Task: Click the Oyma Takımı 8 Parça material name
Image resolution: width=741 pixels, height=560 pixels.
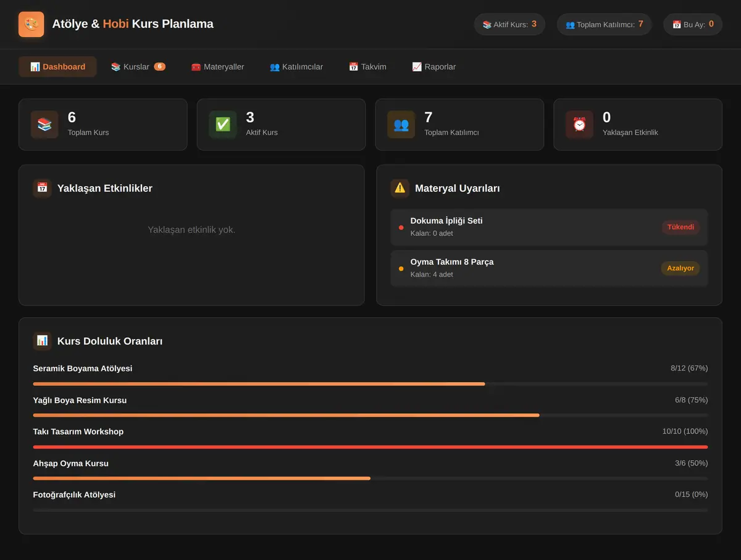Action: 452,262
